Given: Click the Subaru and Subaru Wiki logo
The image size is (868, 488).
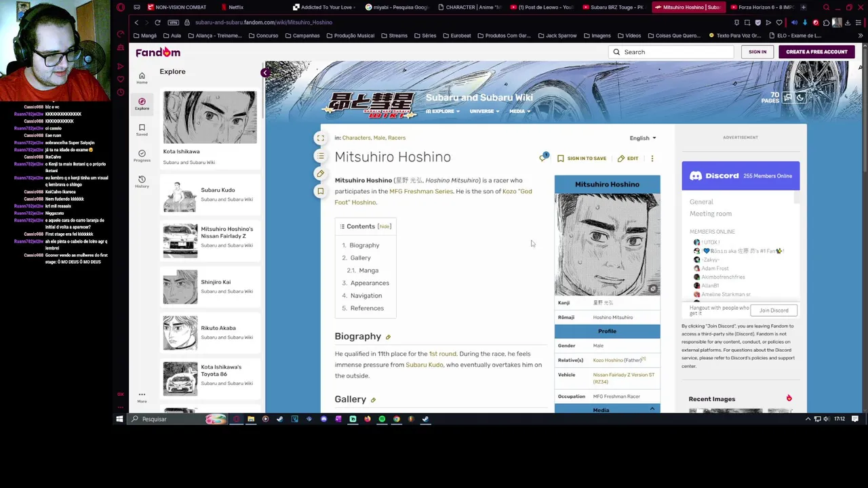Looking at the screenshot, I should coord(370,104).
